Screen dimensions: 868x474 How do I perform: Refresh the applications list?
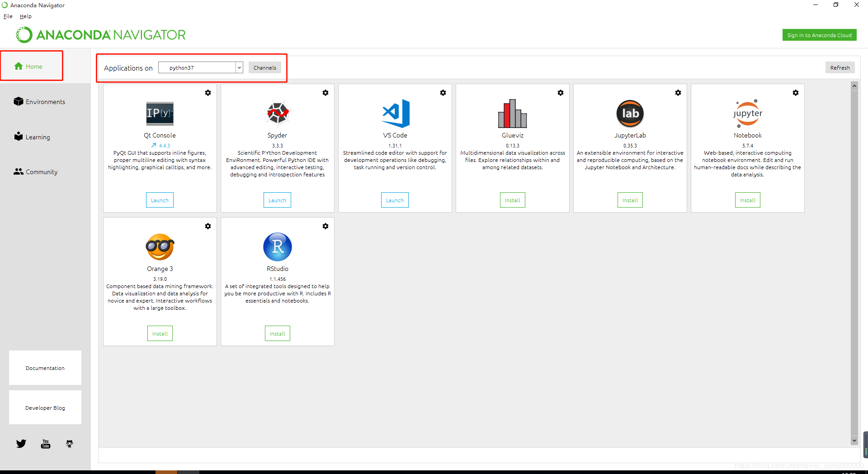tap(840, 67)
